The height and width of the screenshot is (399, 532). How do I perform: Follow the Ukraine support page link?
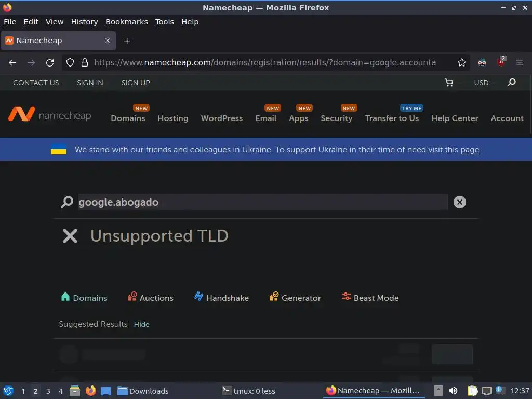click(470, 150)
